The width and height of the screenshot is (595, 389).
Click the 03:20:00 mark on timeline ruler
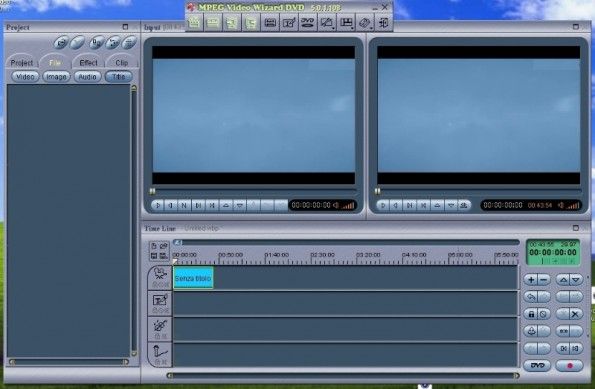[x=368, y=255]
